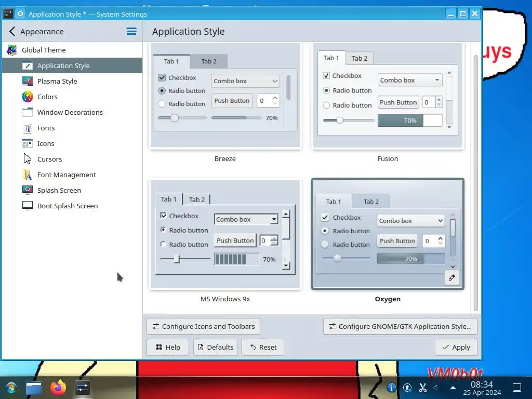Open the Combo box in MS Windows 9x preview
532x399 pixels.
click(246, 220)
